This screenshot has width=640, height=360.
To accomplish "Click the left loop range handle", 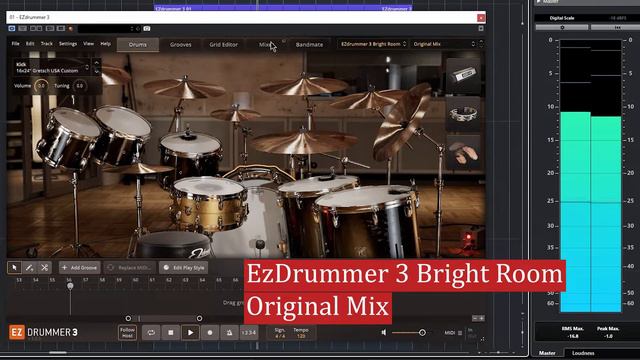I will coord(128,318).
